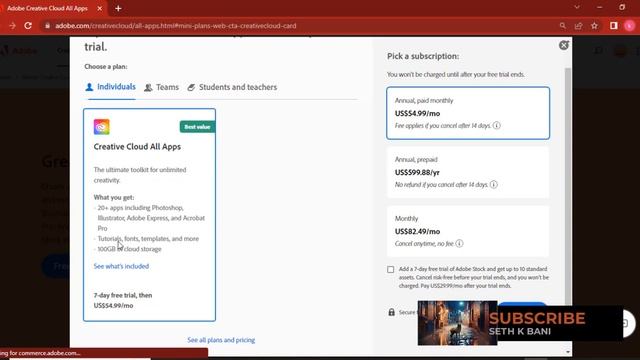640x360 pixels.
Task: Open the See what's included link
Action: pyautogui.click(x=121, y=266)
